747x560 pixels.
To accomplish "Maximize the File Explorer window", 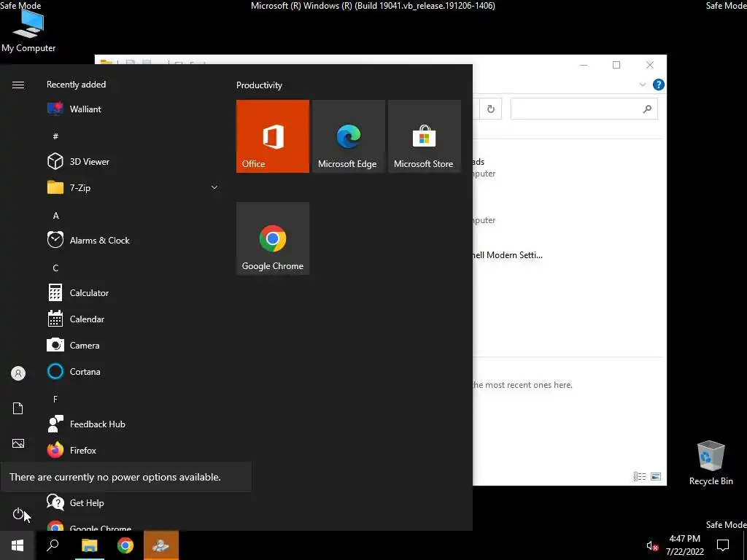I will 616,65.
